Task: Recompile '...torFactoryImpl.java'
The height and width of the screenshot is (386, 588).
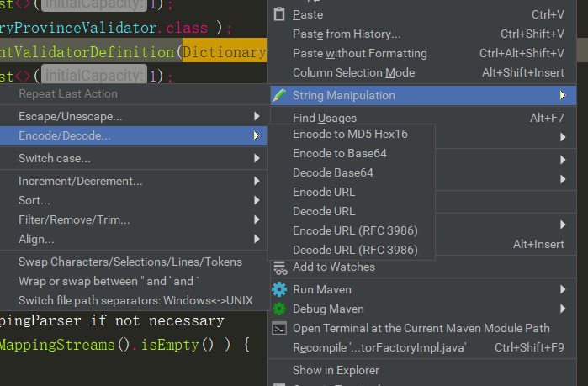Action: click(423, 347)
